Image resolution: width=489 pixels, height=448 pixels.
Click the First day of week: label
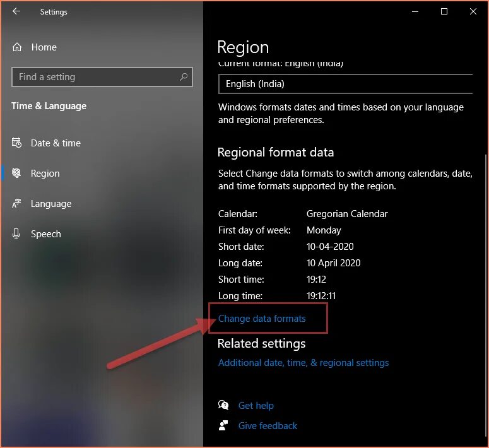coord(254,230)
